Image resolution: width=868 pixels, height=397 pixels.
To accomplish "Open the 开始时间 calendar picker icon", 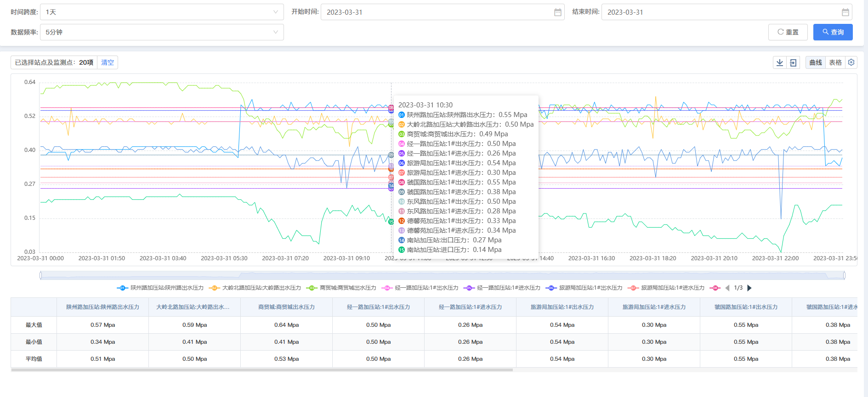I will [557, 12].
